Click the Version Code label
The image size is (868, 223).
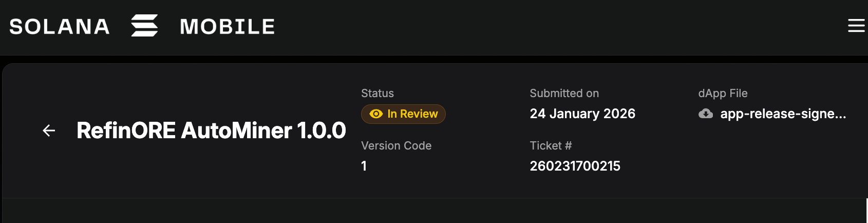tap(396, 145)
